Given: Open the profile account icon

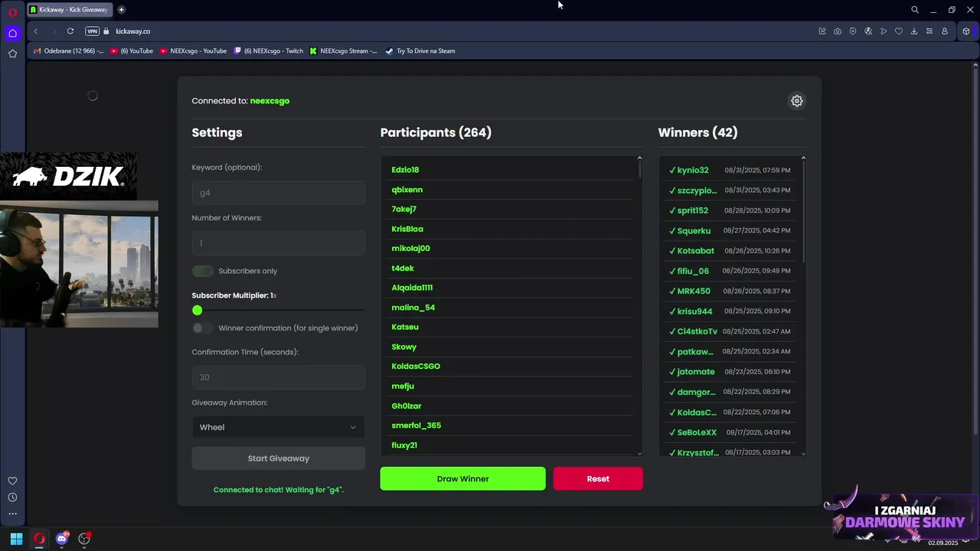Looking at the screenshot, I should (x=945, y=31).
